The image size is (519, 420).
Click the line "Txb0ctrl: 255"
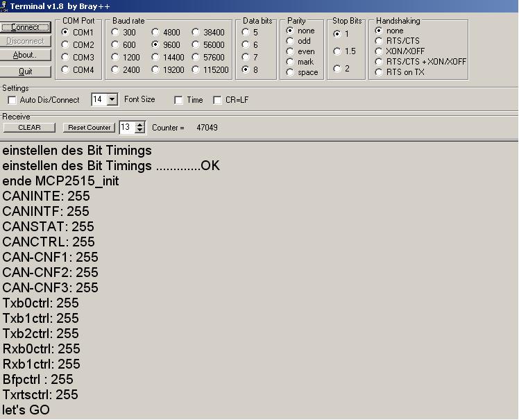click(41, 303)
